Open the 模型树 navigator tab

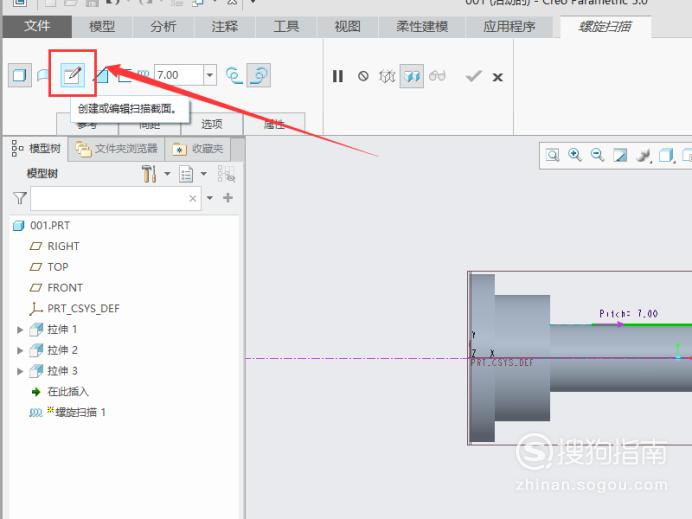click(x=36, y=149)
